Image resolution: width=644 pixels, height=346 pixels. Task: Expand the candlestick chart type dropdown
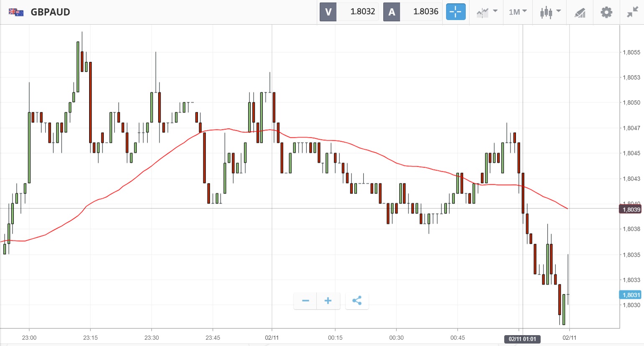tap(550, 12)
